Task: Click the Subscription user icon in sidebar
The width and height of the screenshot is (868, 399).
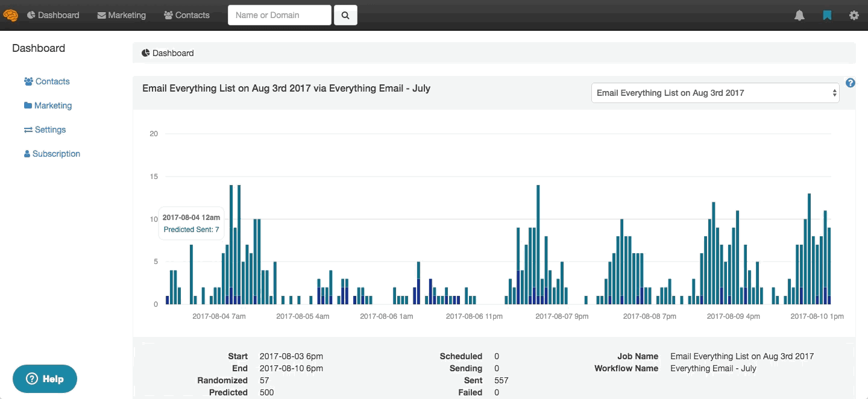Action: point(27,154)
